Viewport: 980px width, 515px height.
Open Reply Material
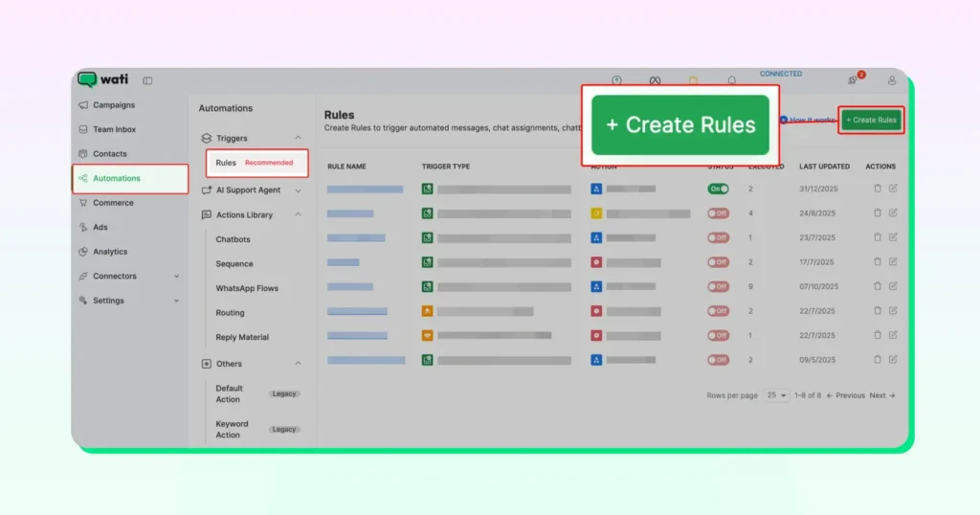(242, 337)
